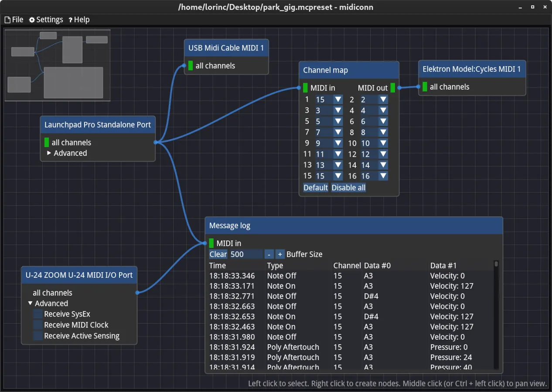Collapse Advanced on U-24 ZOOM node

[x=31, y=304]
